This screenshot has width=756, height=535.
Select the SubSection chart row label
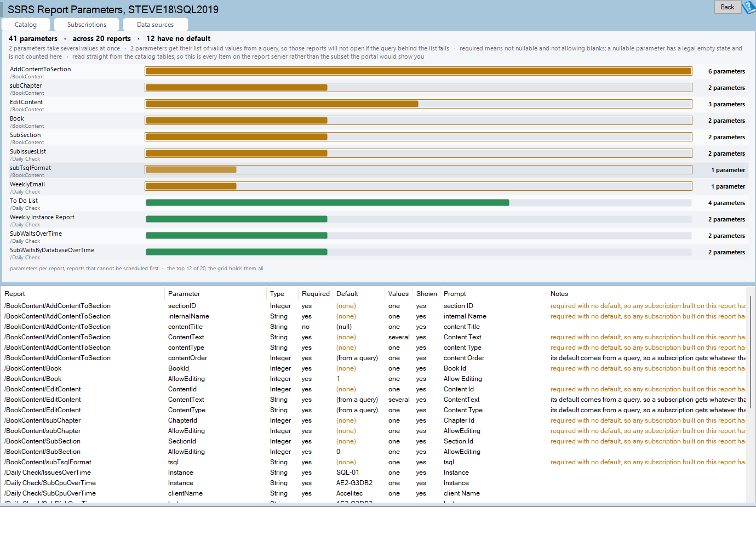coord(25,135)
